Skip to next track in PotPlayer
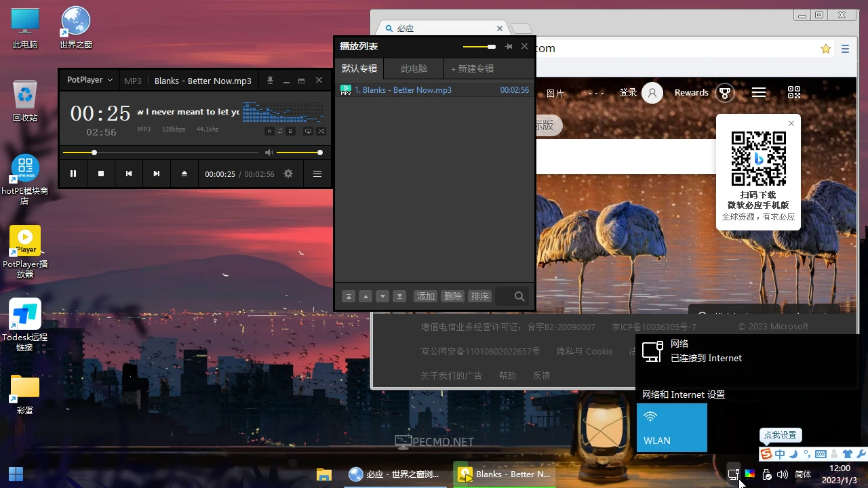 point(157,174)
